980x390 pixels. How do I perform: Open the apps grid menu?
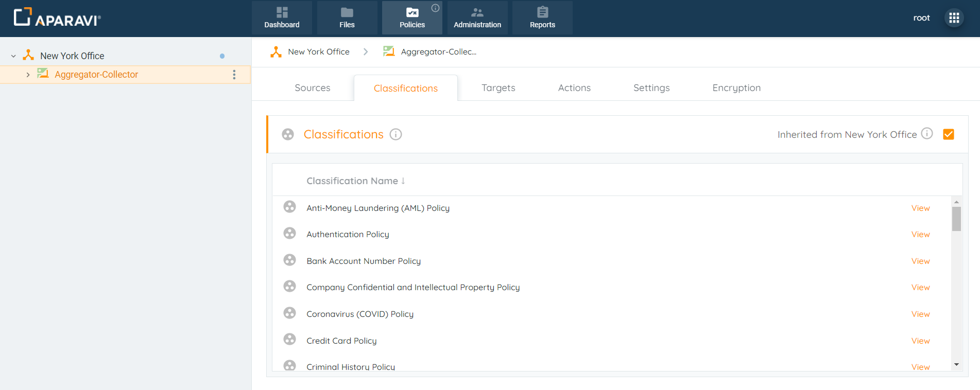pos(954,18)
